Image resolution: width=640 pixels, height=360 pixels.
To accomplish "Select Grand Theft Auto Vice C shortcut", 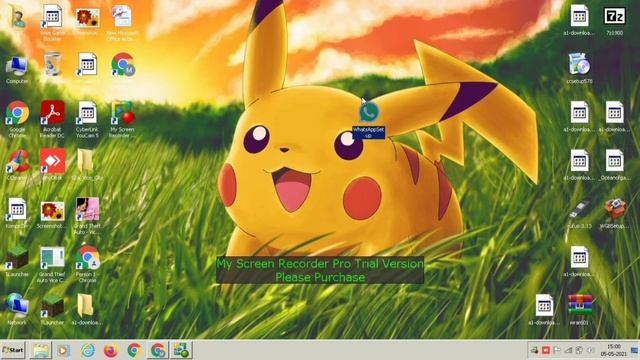I will point(51,264).
